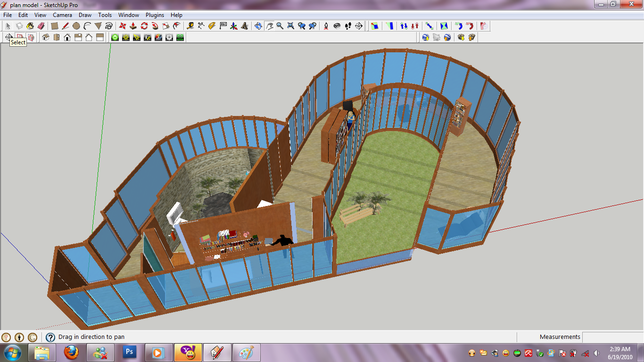The image size is (644, 362).
Task: Choose the Axes tool
Action: 234,26
